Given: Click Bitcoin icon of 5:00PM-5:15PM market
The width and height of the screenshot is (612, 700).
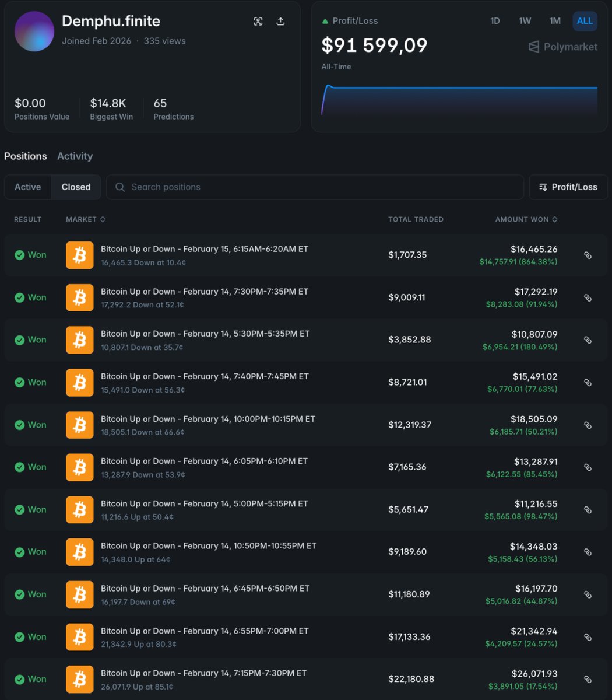Looking at the screenshot, I should click(x=79, y=509).
